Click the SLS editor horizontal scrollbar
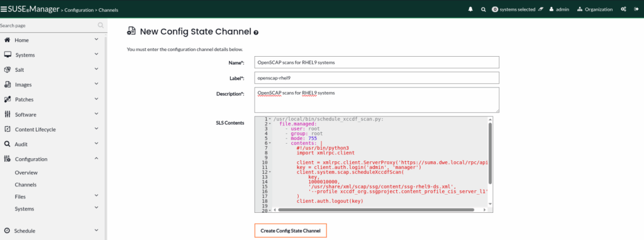 click(x=376, y=210)
